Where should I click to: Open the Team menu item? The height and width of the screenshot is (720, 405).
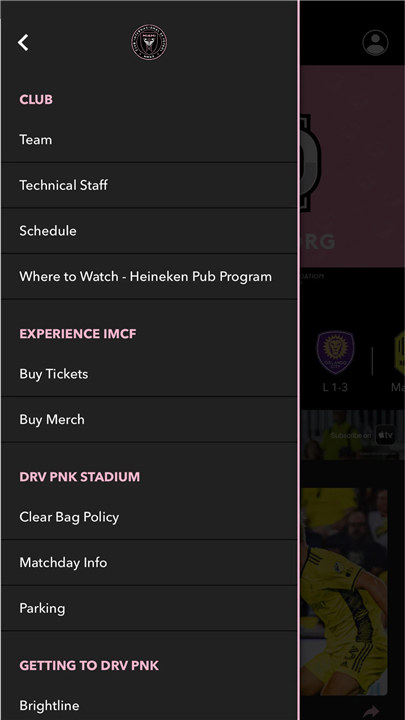point(149,140)
